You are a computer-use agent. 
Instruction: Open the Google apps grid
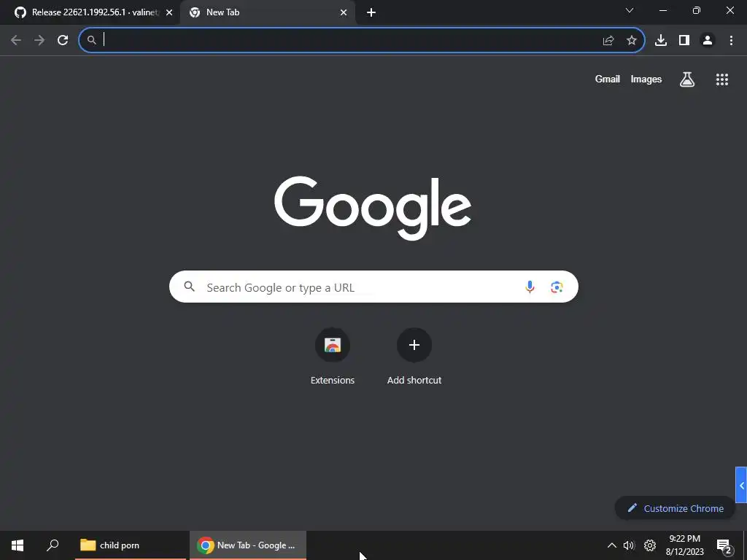(722, 79)
